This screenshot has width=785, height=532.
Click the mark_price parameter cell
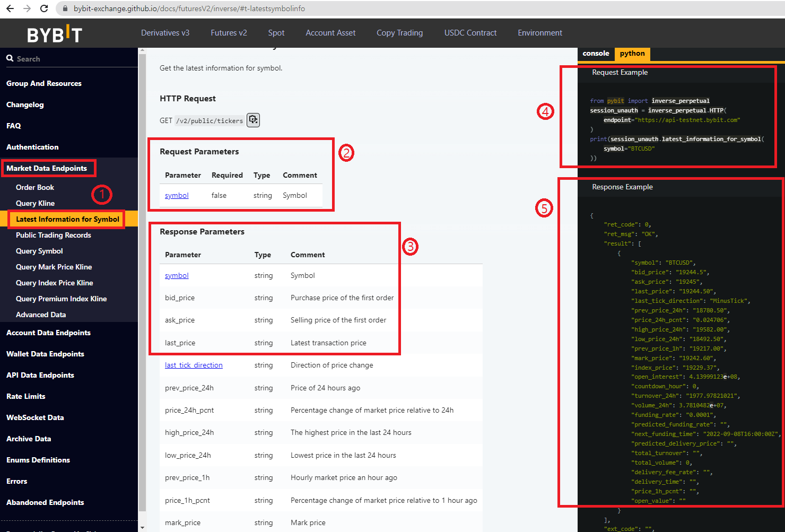pyautogui.click(x=182, y=522)
